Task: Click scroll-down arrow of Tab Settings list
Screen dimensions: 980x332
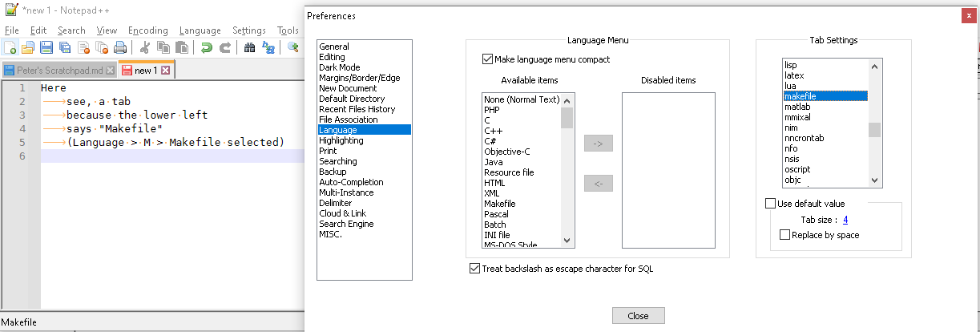Action: click(875, 180)
